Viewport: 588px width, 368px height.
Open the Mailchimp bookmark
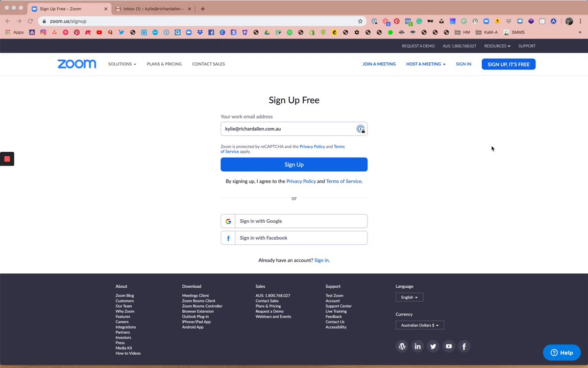coord(334,32)
